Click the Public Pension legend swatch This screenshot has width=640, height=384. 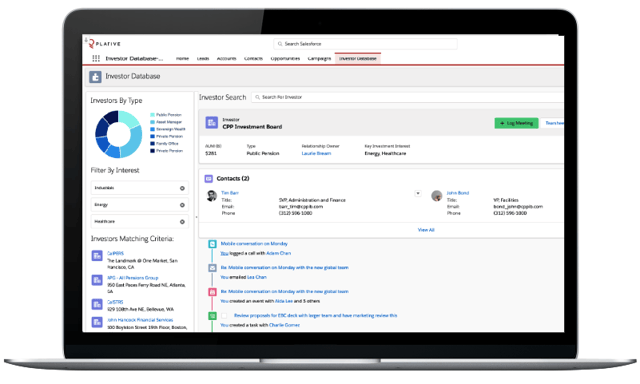click(x=153, y=115)
